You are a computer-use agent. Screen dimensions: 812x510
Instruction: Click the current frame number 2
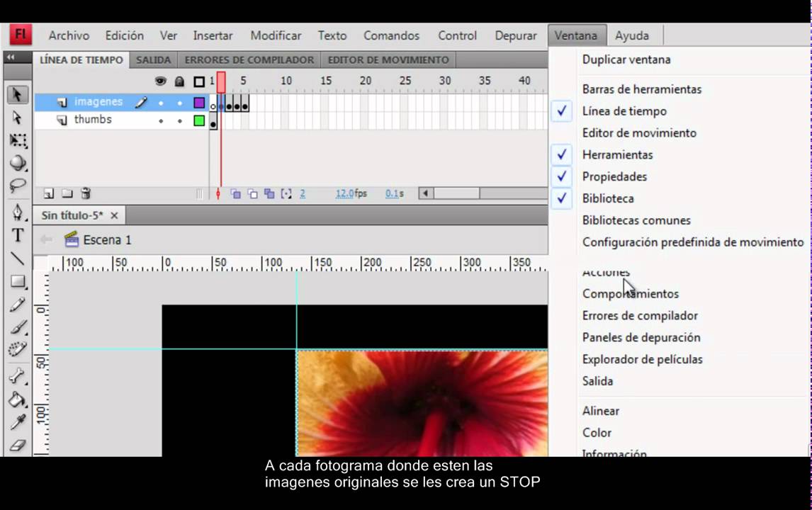[303, 193]
